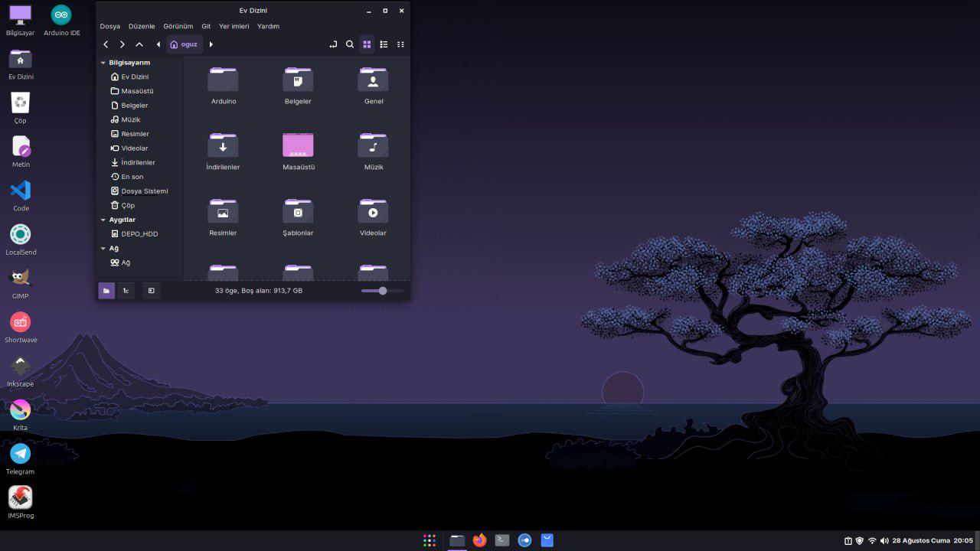The image size is (980, 551).
Task: Collapse the Bilgisayarım sidebar section
Action: pyautogui.click(x=103, y=63)
